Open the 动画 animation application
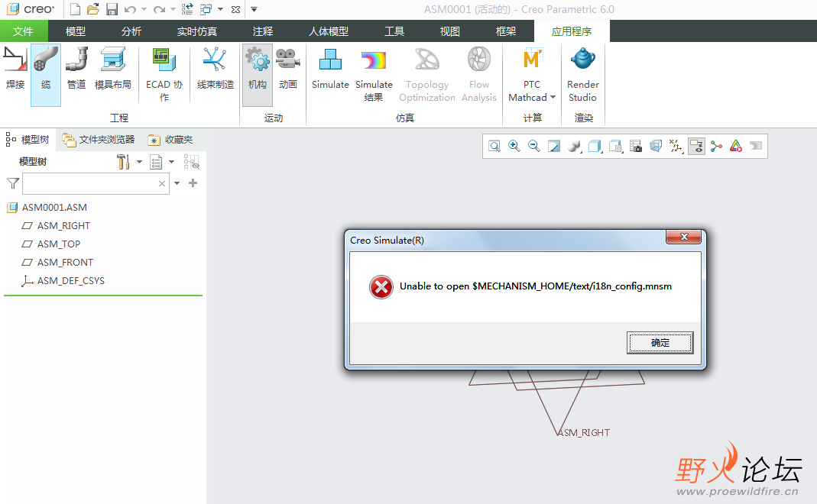 click(x=288, y=68)
